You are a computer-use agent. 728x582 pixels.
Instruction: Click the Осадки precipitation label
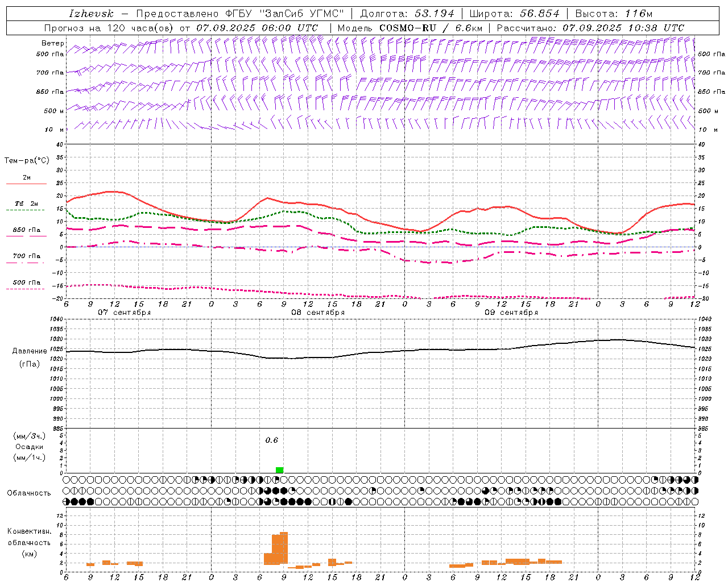(x=29, y=447)
